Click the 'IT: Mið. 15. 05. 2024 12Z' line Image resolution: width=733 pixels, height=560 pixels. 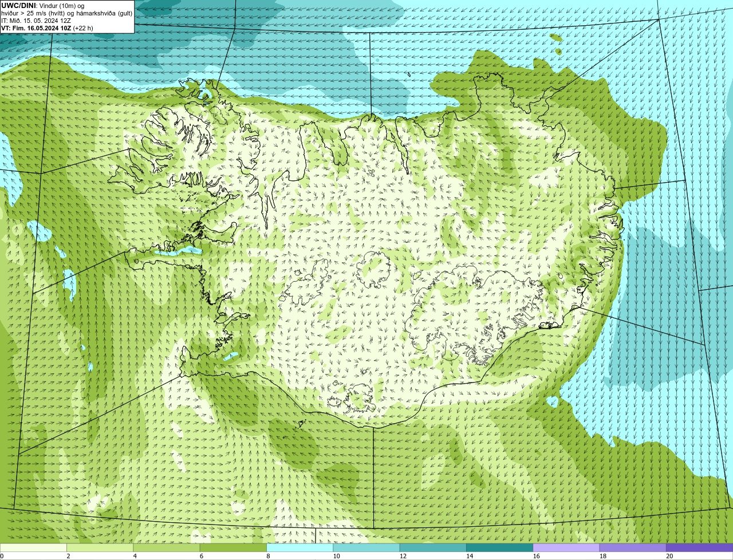tap(36, 21)
